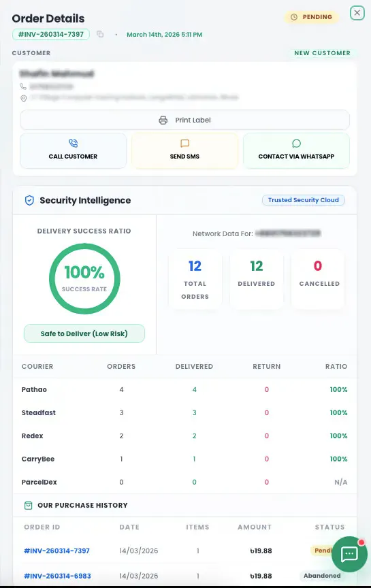371x588 pixels.
Task: Click the clock icon in PENDING badge
Action: pos(294,17)
